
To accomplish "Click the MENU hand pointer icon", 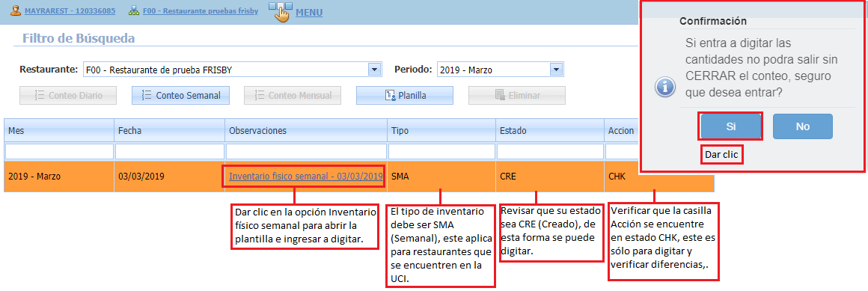I will (281, 12).
